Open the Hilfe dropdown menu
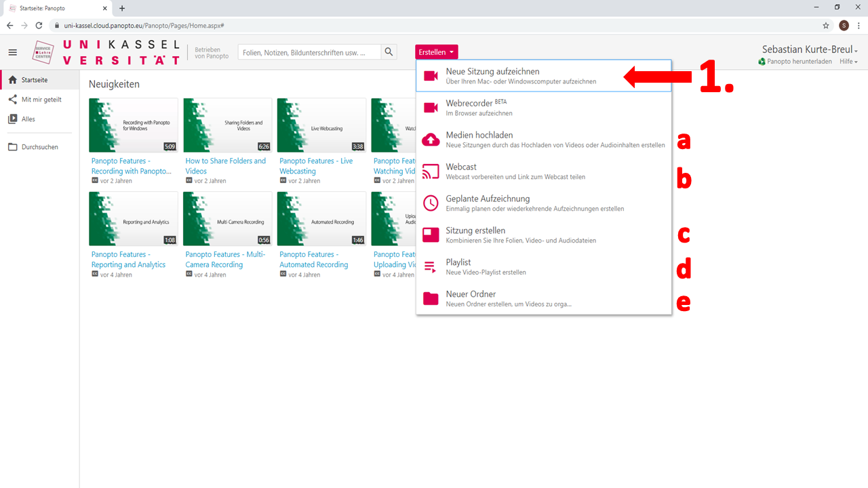The height and width of the screenshot is (488, 868). point(848,62)
